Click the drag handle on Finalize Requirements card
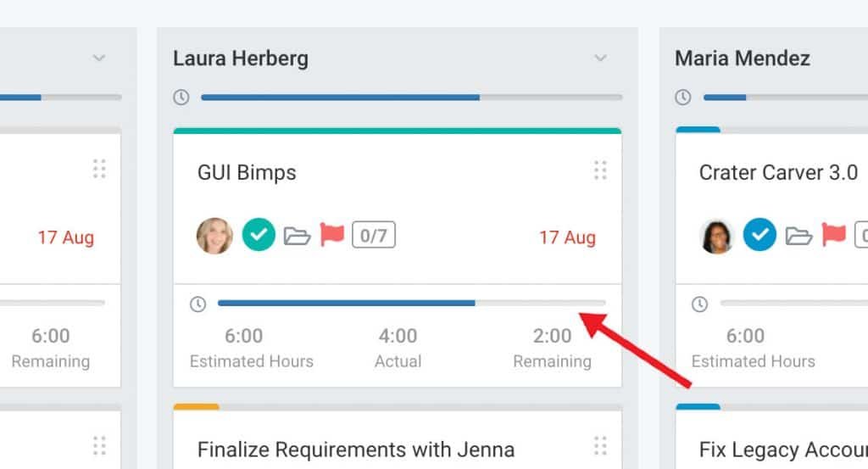Viewport: 868px width, 469px height. click(x=600, y=446)
